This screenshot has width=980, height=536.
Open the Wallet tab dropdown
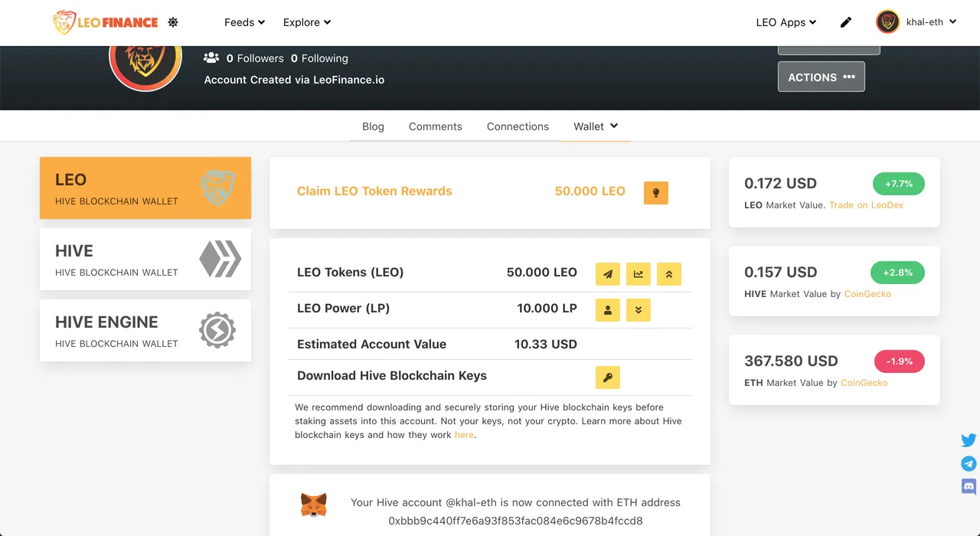pyautogui.click(x=596, y=126)
